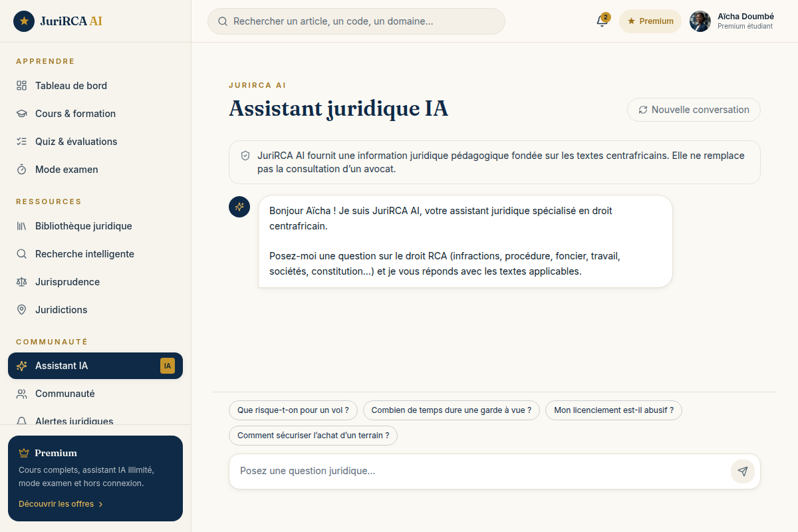Open Tableau de bord
The width and height of the screenshot is (798, 532).
[95, 86]
